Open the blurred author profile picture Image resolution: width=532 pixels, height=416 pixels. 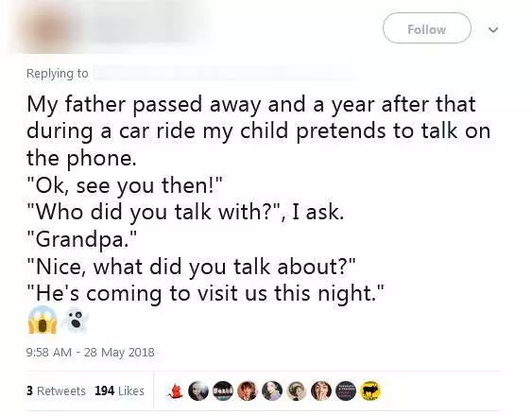click(47, 29)
